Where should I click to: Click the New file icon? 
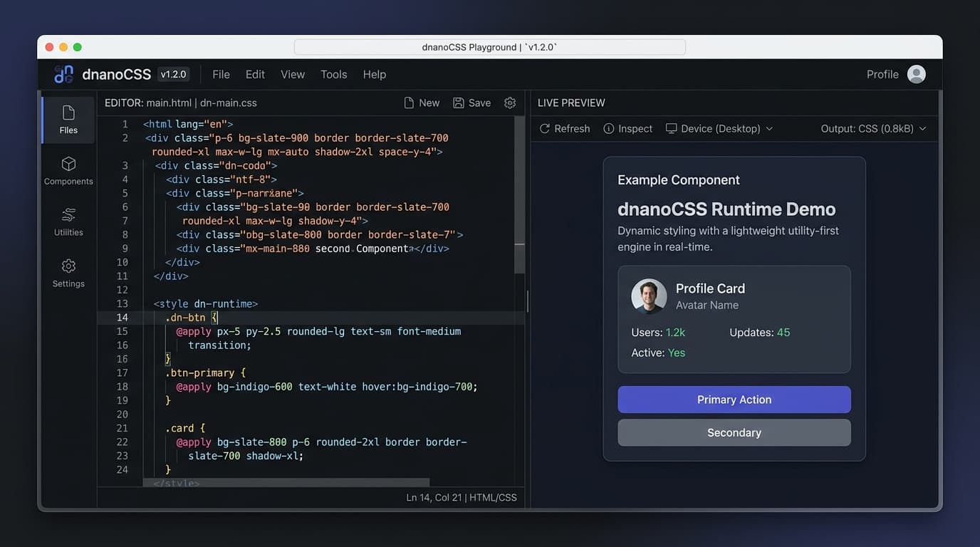click(409, 103)
